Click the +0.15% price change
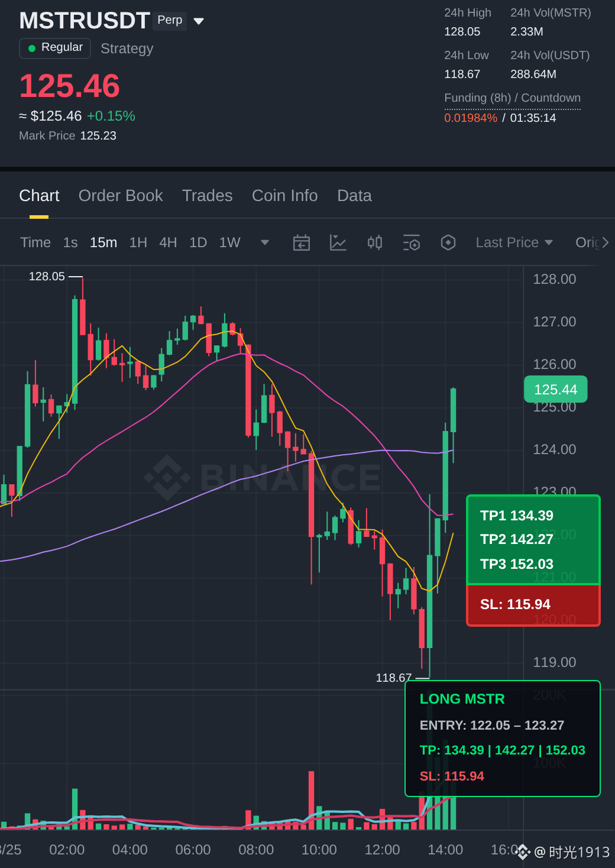The width and height of the screenshot is (615, 868). pyautogui.click(x=111, y=116)
